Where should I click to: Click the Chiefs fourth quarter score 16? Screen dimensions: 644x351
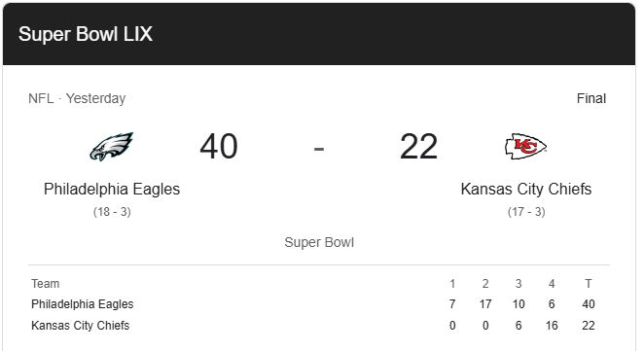pos(552,326)
